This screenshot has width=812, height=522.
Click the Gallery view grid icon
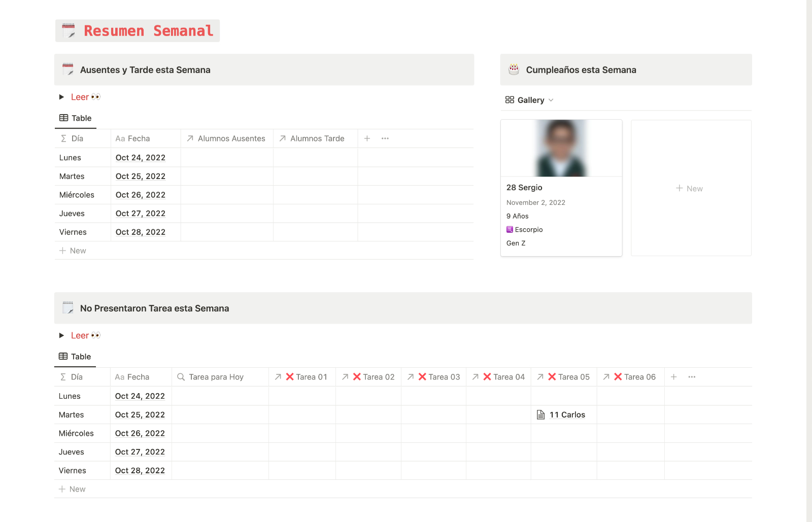pyautogui.click(x=510, y=100)
